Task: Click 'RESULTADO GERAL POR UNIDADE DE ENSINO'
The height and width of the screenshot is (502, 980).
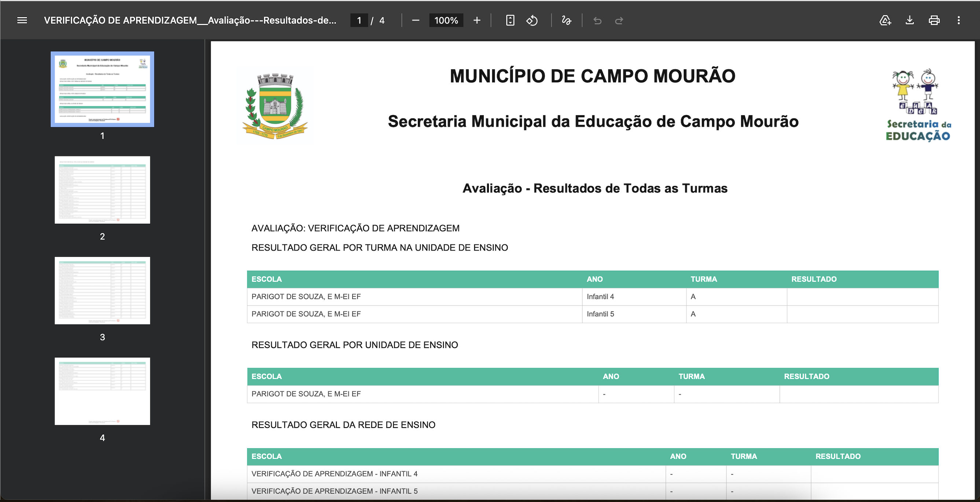Action: pyautogui.click(x=354, y=345)
